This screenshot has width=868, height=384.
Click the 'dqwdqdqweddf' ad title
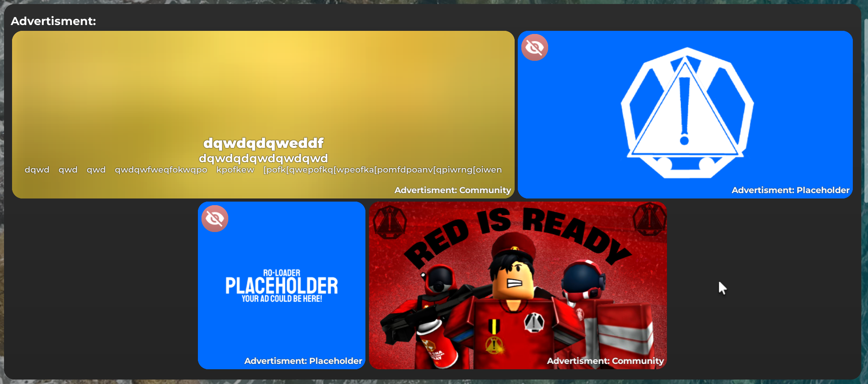[263, 143]
